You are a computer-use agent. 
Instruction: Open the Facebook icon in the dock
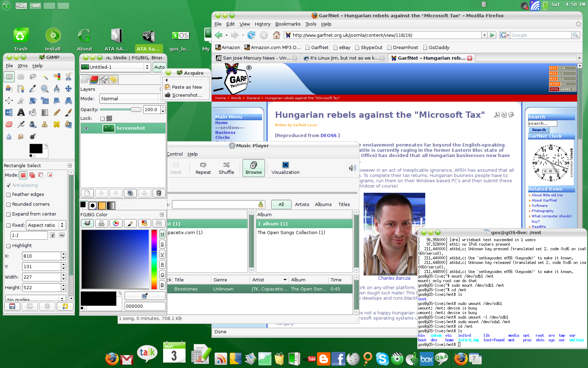tap(338, 359)
